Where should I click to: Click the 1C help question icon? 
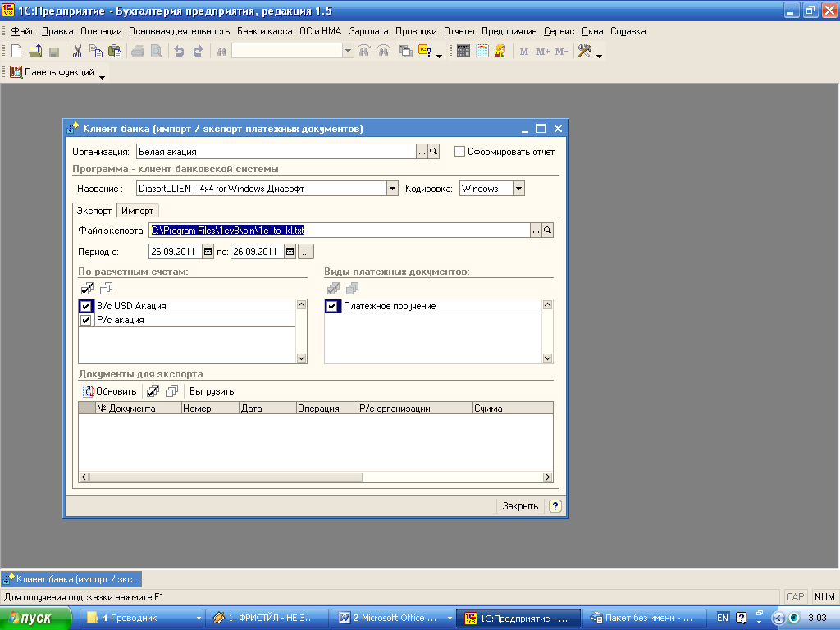point(426,51)
